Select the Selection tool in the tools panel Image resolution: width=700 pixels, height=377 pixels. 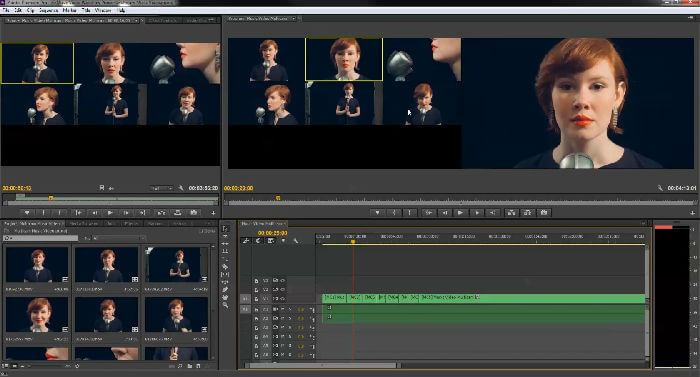(x=225, y=229)
